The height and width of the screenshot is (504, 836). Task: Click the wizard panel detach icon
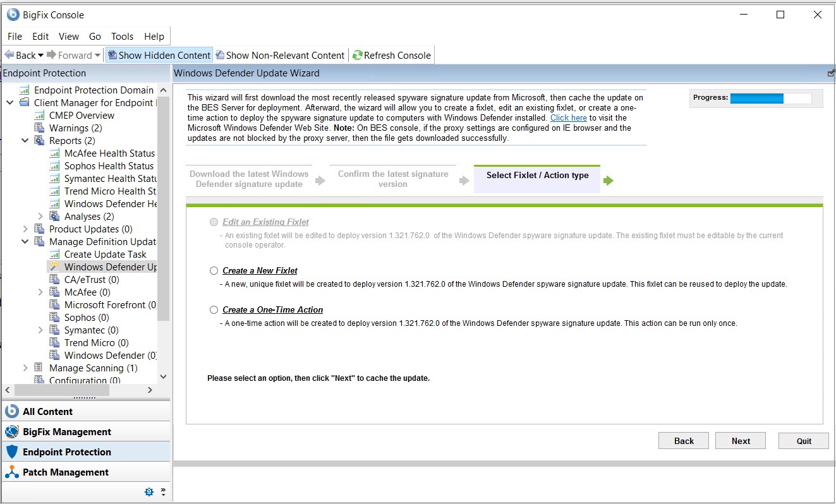coord(830,73)
